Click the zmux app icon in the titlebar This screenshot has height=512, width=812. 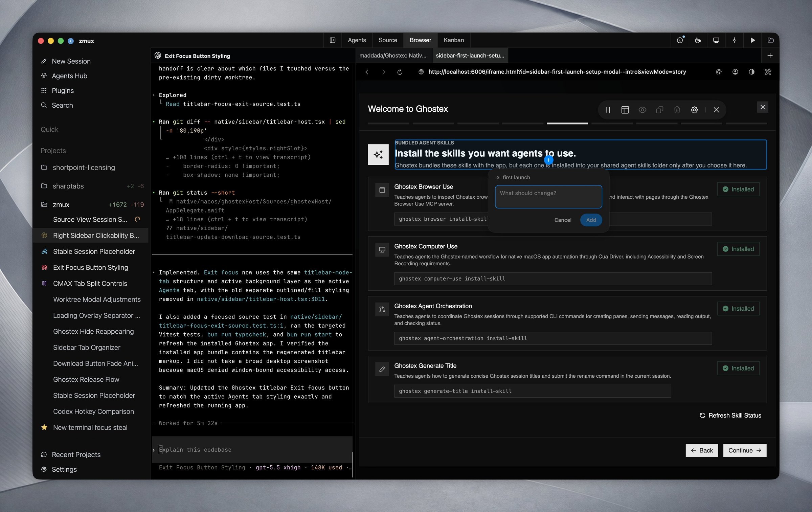coord(71,41)
